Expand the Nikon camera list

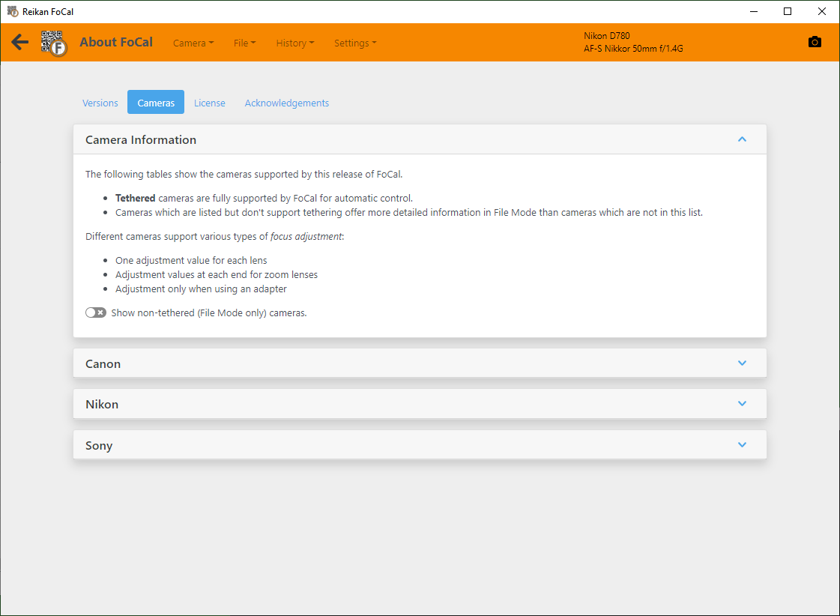coord(742,404)
